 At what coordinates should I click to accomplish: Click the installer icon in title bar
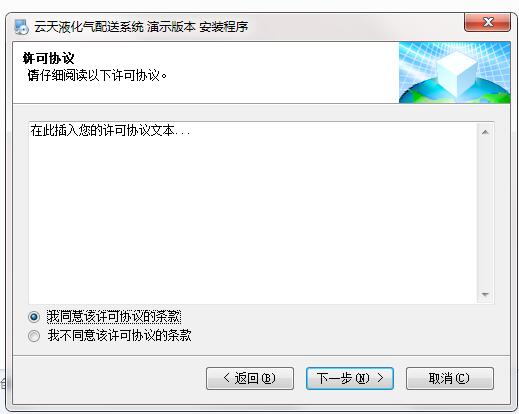pos(22,27)
